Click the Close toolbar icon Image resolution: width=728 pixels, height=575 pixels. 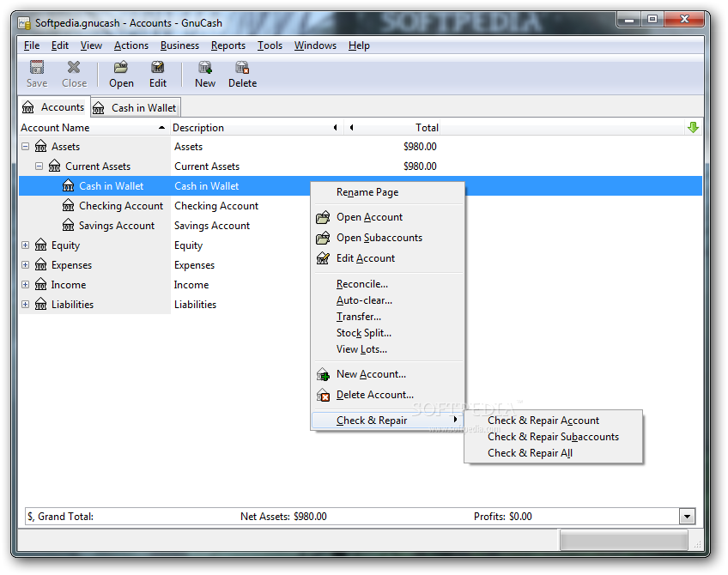74,67
